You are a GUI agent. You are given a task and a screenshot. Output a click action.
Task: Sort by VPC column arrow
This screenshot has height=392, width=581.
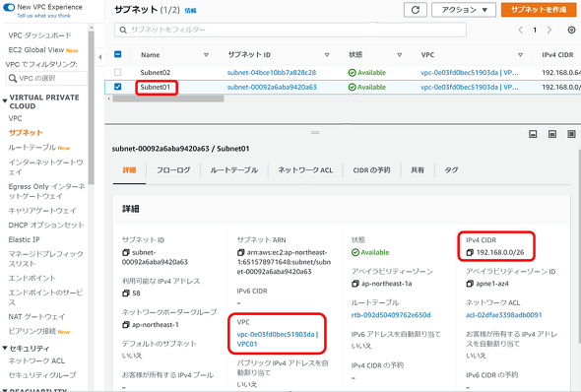tap(520, 55)
